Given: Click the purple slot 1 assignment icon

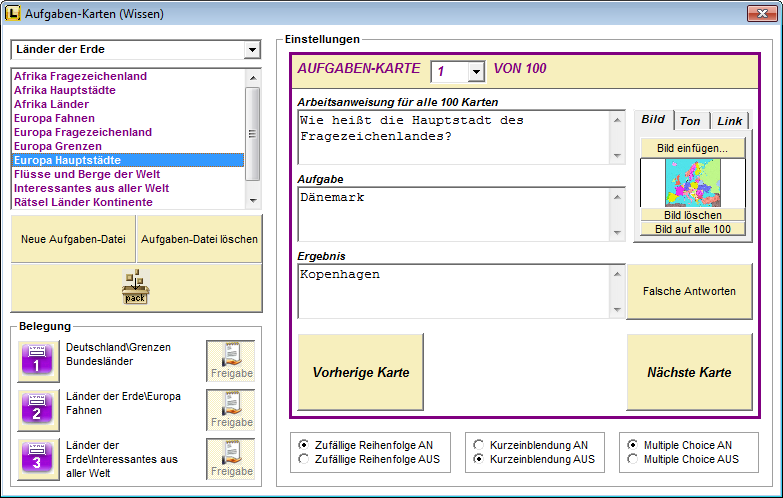Looking at the screenshot, I should (x=35, y=360).
